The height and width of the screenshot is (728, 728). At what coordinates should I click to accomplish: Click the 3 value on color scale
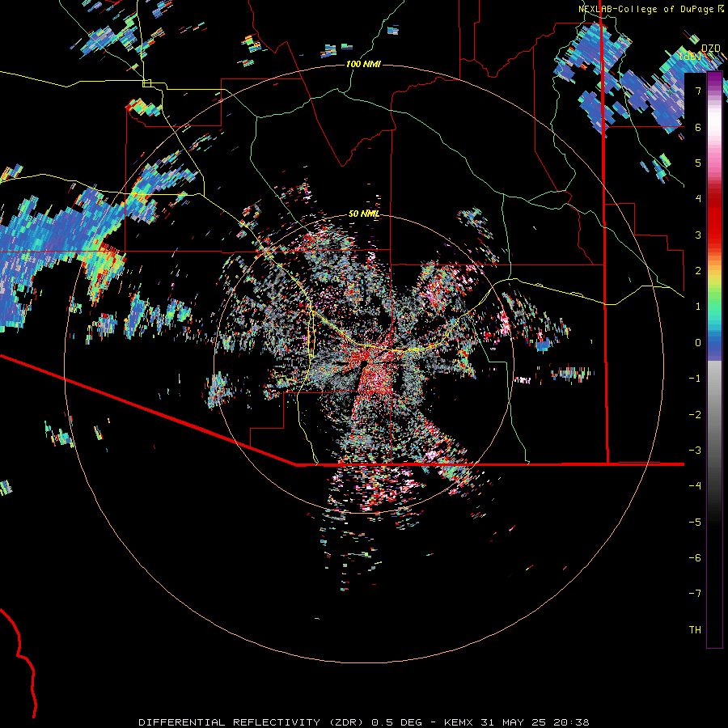698,235
